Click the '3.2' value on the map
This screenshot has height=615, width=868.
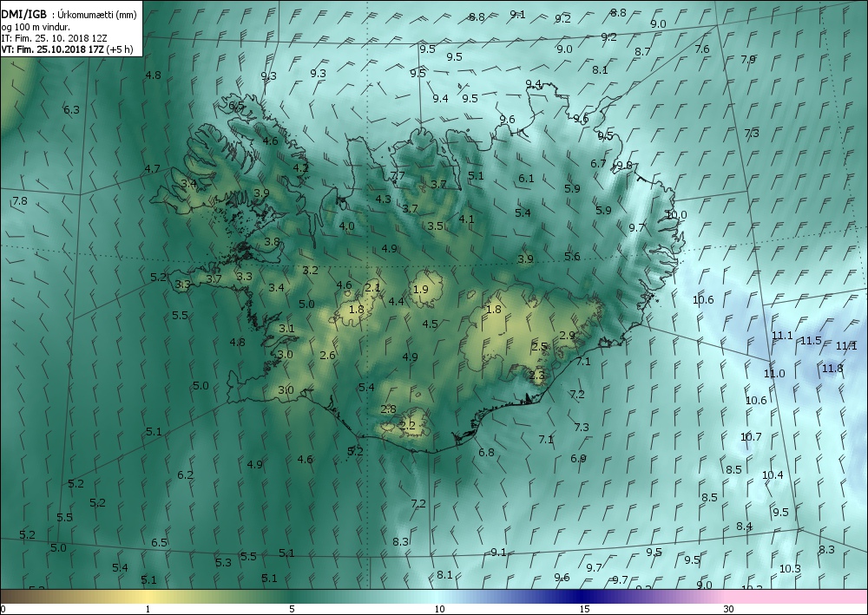[311, 270]
